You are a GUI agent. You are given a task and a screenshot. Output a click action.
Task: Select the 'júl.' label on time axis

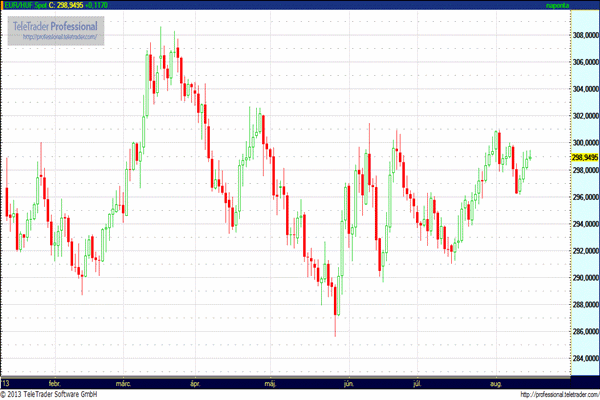click(x=415, y=383)
